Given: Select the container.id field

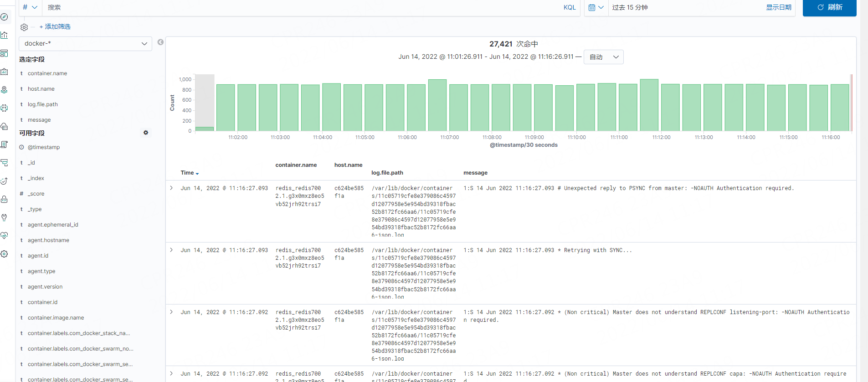Looking at the screenshot, I should coord(42,302).
